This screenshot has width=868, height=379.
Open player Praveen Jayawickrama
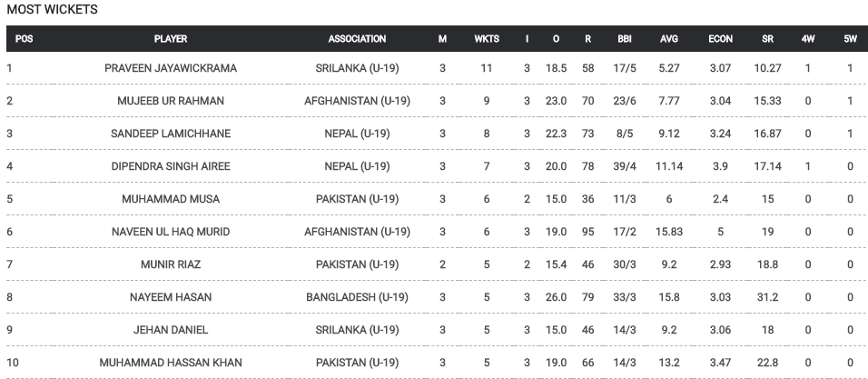coord(171,68)
